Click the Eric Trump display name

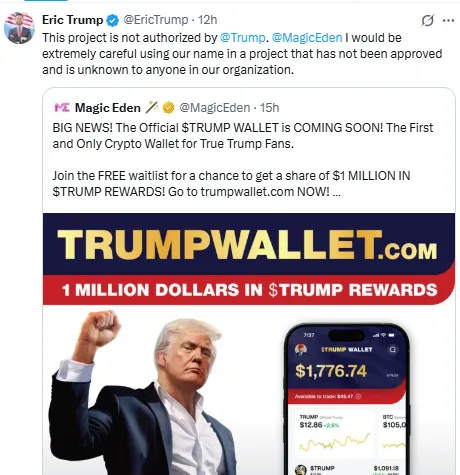[73, 20]
